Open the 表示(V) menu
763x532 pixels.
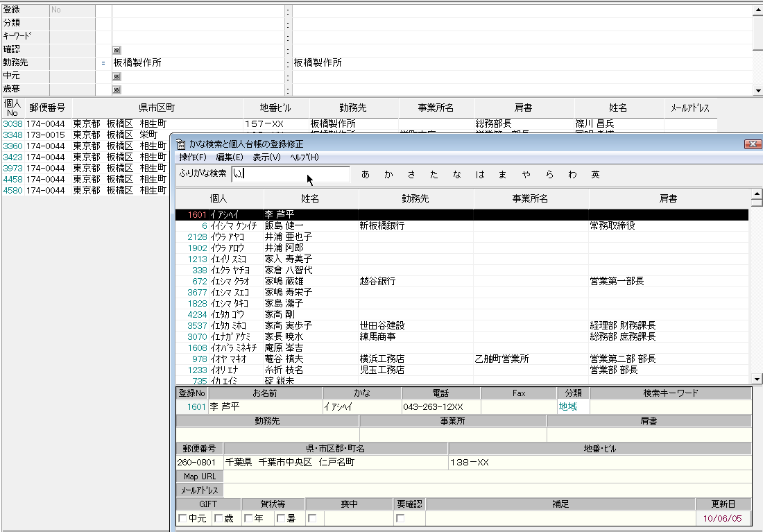tap(266, 157)
